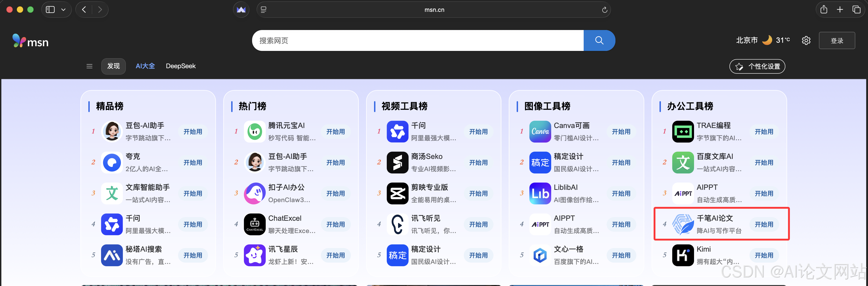This screenshot has width=868, height=286.
Task: Click the 商汤Seko app icon
Action: 398,163
